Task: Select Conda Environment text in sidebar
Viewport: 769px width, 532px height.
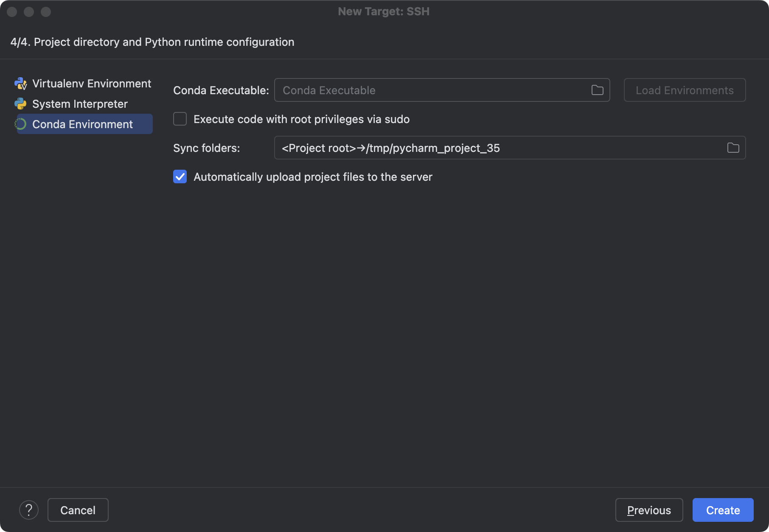Action: (82, 124)
